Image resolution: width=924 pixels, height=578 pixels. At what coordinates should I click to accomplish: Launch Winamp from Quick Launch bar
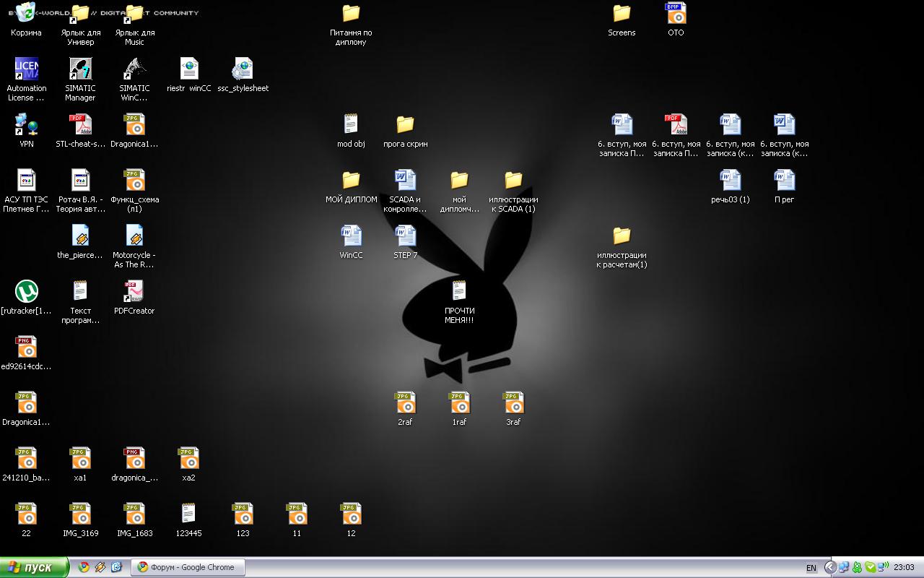coord(100,567)
